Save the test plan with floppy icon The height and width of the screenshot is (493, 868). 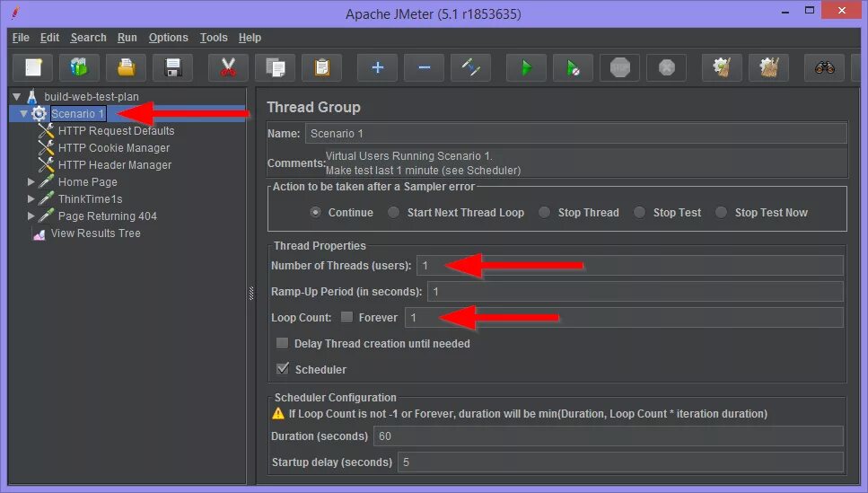point(172,68)
